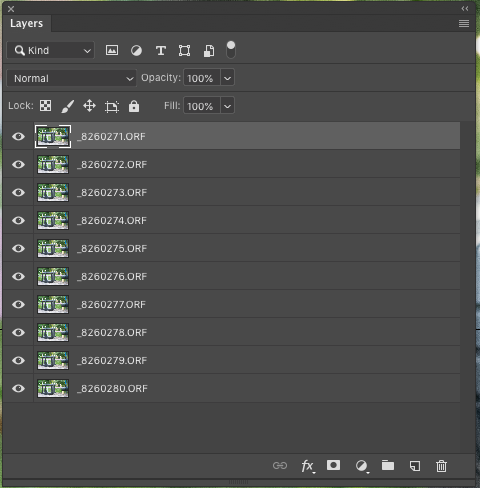Viewport: 480px width, 488px height.
Task: Select layer name _8260276.ORF
Action: (x=112, y=276)
